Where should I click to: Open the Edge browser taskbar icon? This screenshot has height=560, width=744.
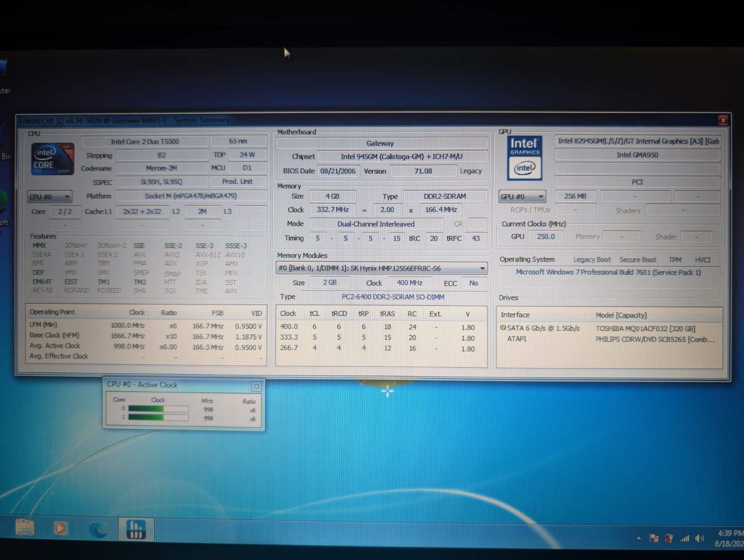click(x=98, y=529)
